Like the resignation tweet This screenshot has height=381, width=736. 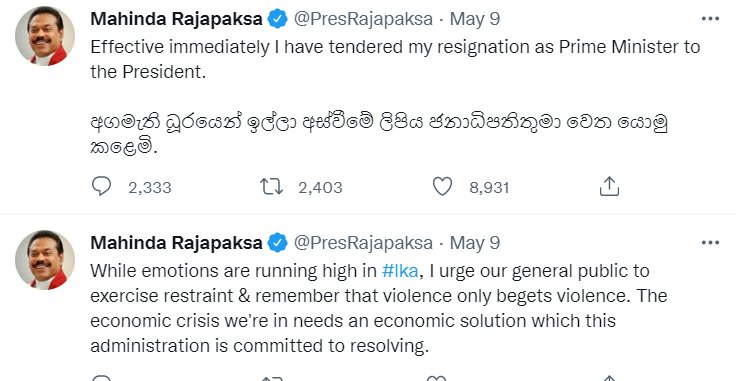pyautogui.click(x=442, y=186)
